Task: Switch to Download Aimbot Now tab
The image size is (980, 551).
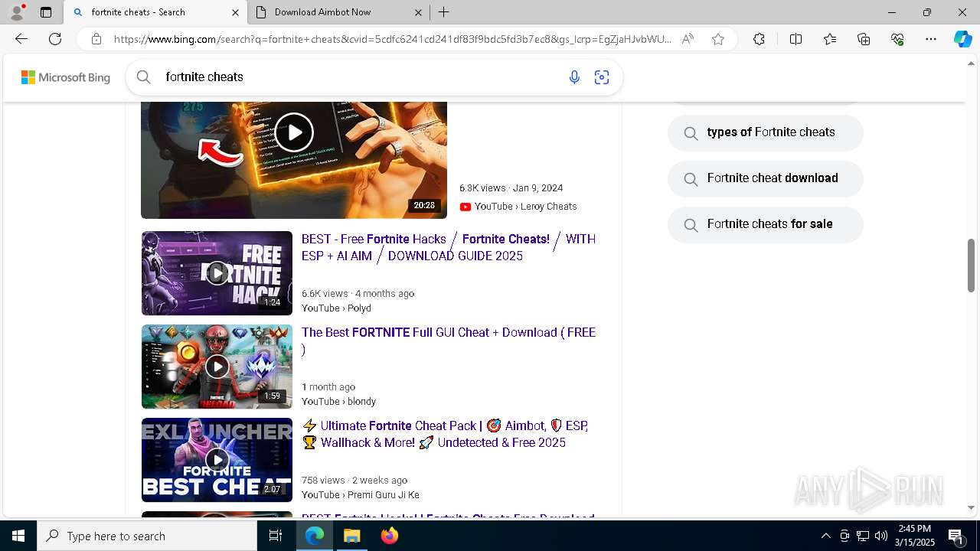Action: coord(339,12)
